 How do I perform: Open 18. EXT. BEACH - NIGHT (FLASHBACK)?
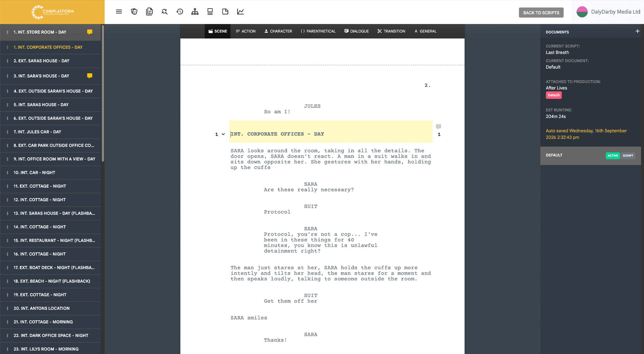pyautogui.click(x=50, y=281)
